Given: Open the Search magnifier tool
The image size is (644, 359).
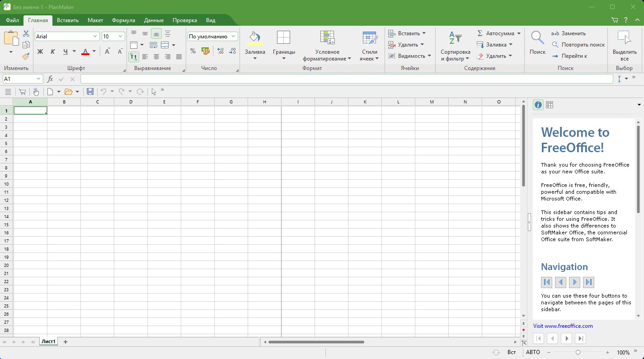Looking at the screenshot, I should pyautogui.click(x=537, y=42).
